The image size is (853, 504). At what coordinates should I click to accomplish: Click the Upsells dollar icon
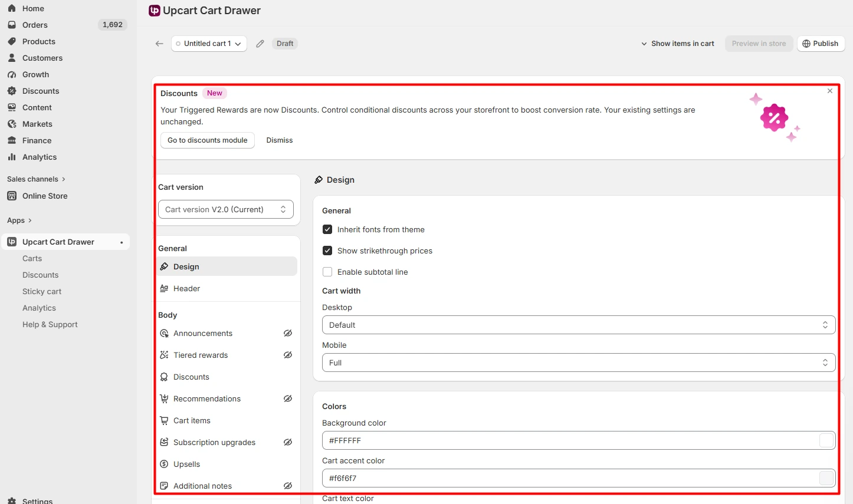(165, 464)
